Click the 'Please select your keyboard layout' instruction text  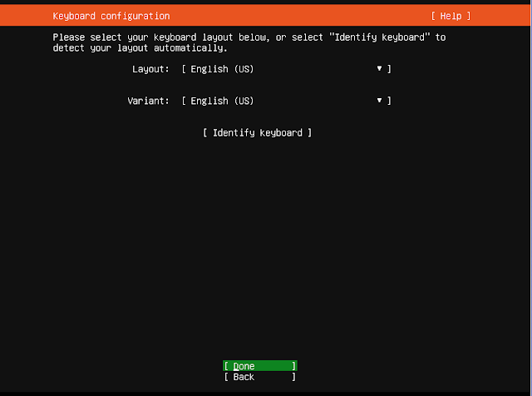249,42
